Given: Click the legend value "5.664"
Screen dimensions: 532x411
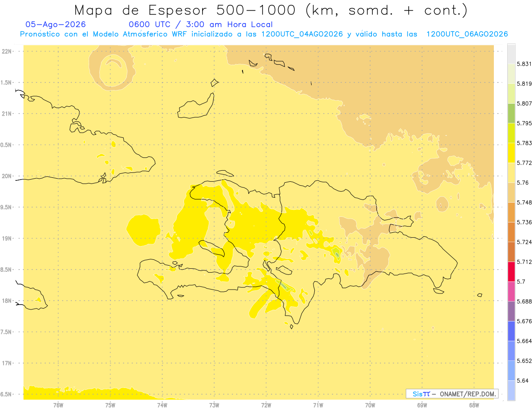Looking at the screenshot, I should coord(524,341).
